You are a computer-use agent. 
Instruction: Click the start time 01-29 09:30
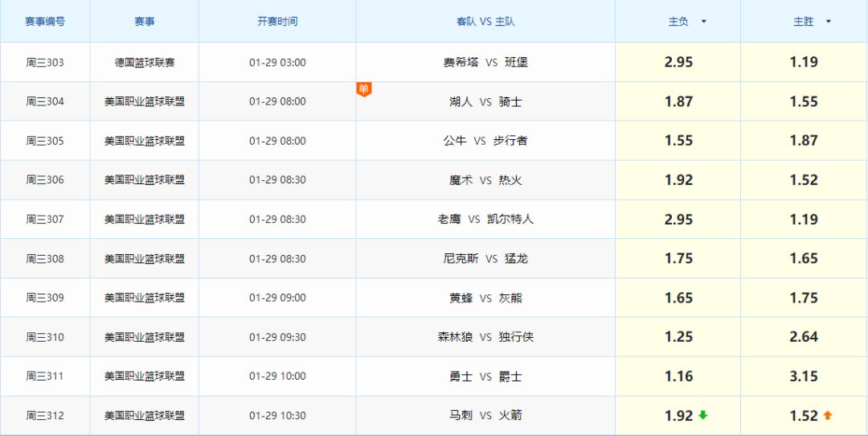click(277, 337)
